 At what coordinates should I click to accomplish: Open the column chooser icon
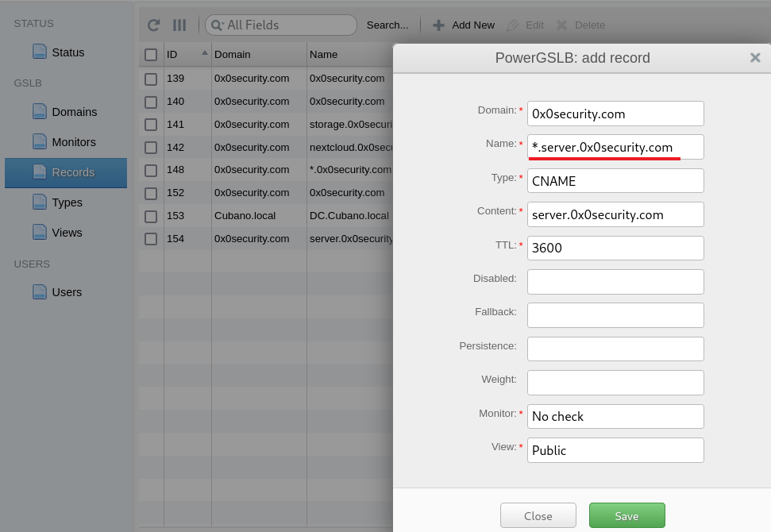pyautogui.click(x=179, y=25)
